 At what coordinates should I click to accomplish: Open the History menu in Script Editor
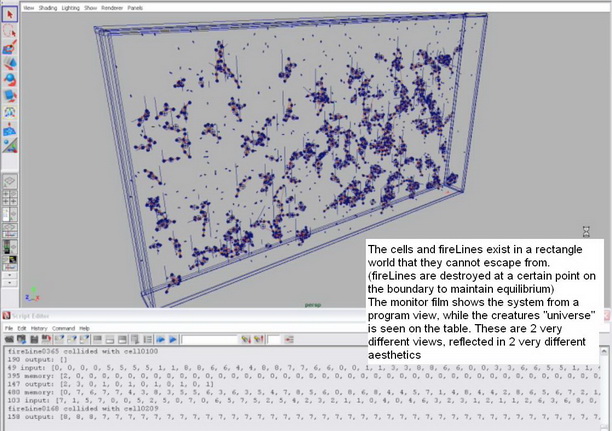pos(38,328)
